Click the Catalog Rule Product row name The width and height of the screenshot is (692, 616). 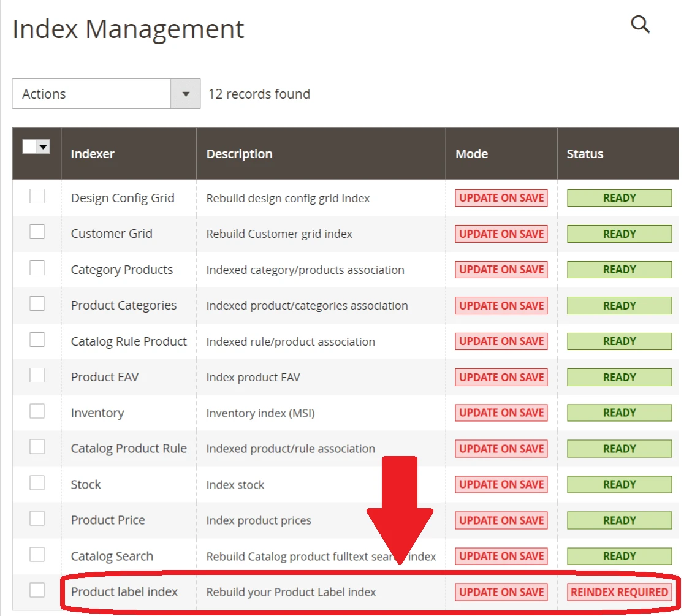[x=129, y=341]
